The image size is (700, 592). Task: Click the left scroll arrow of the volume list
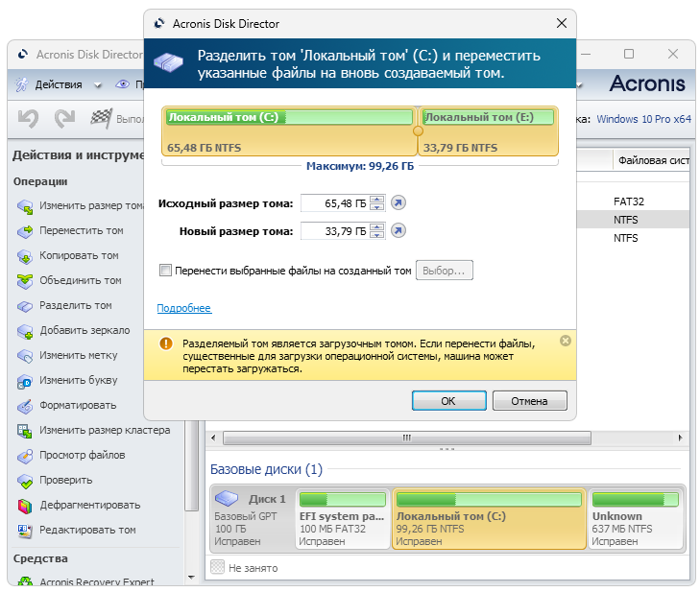[x=213, y=438]
